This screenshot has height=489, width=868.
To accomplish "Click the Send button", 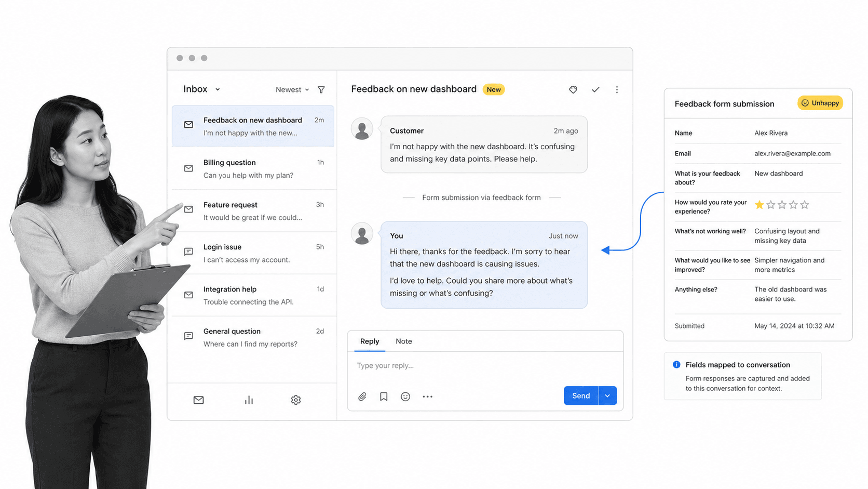I will (581, 396).
